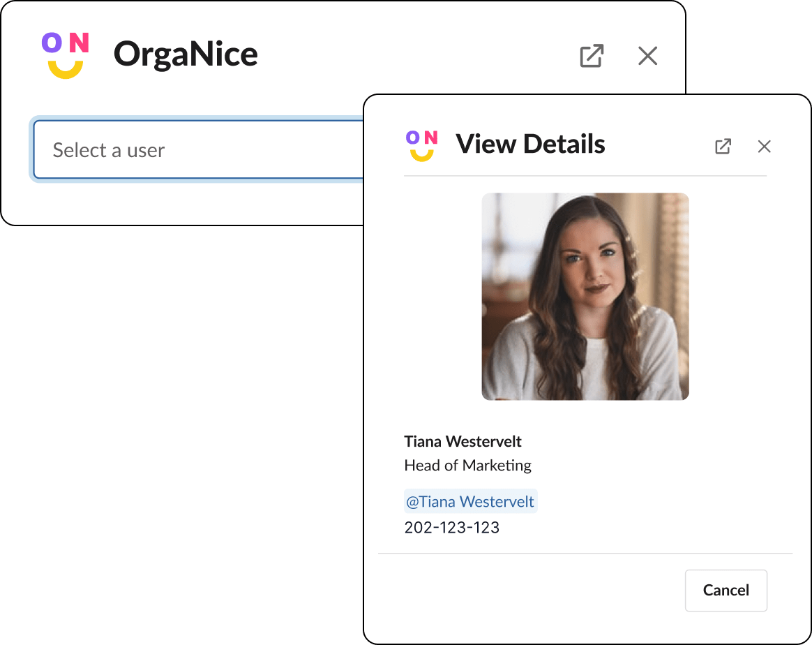Click the OrgaNice logo in the main dialog
812x645 pixels.
coord(64,53)
